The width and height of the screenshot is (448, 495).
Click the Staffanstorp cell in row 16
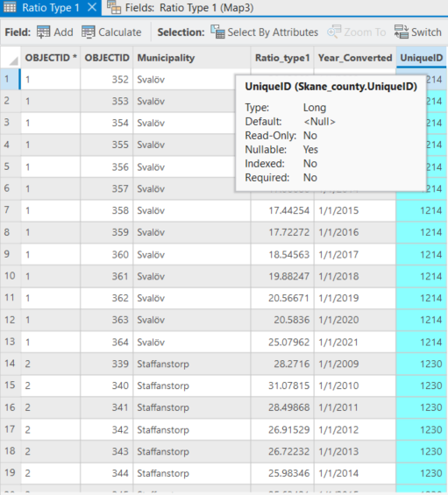[191, 407]
